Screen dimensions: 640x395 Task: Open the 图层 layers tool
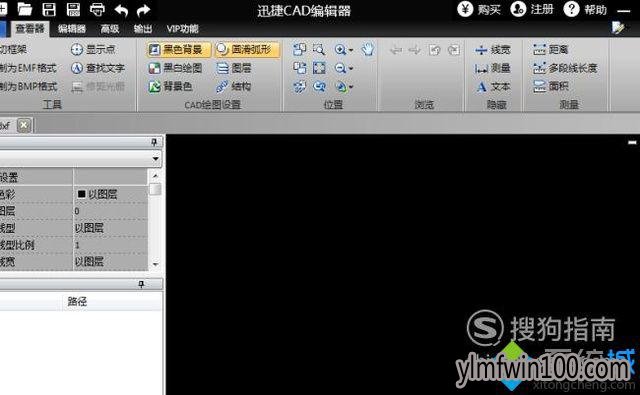(x=233, y=68)
